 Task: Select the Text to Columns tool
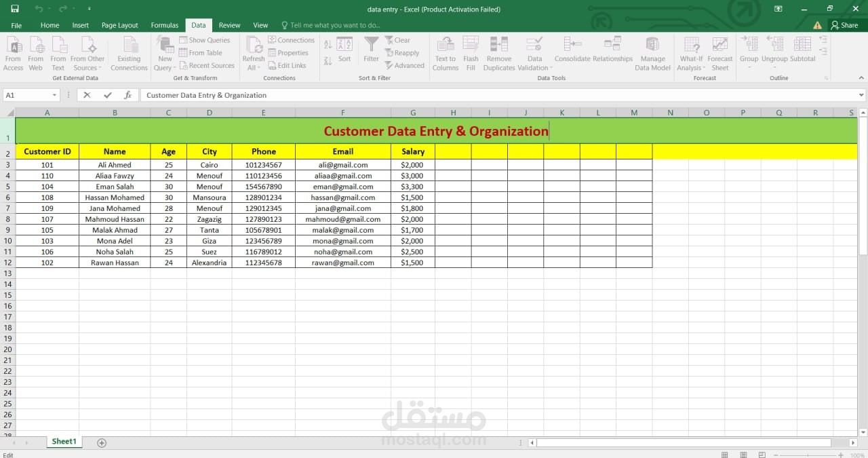[x=445, y=53]
